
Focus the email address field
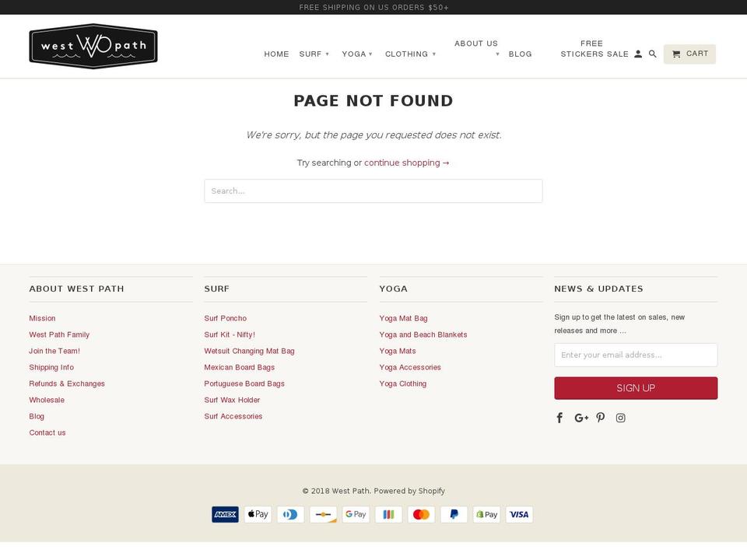point(636,355)
